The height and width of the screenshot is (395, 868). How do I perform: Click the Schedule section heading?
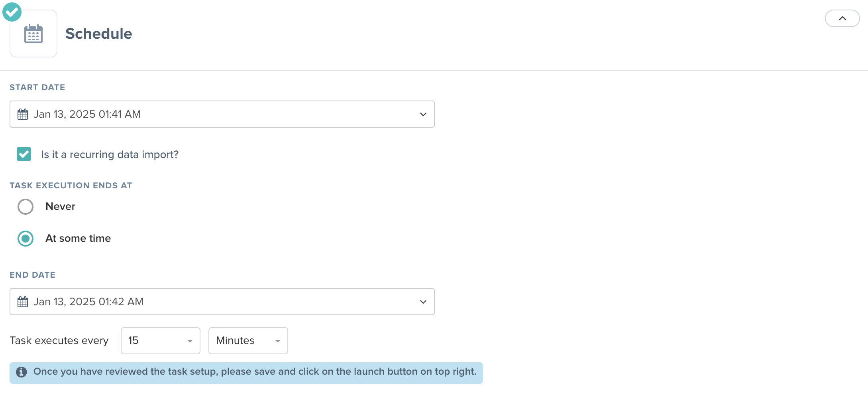coord(98,34)
